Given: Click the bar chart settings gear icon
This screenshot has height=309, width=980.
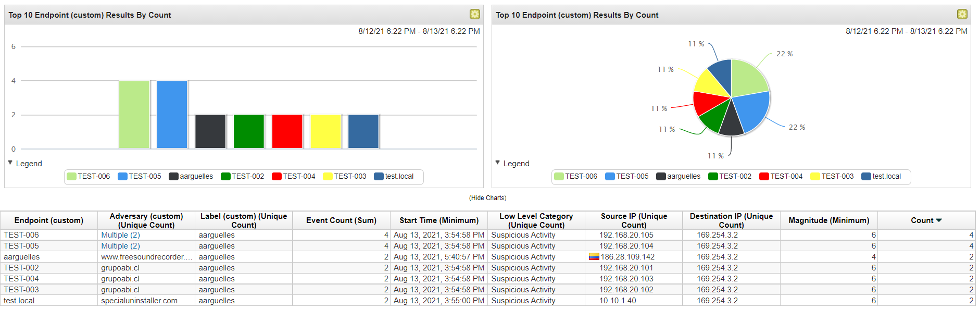Looking at the screenshot, I should click(x=474, y=14).
